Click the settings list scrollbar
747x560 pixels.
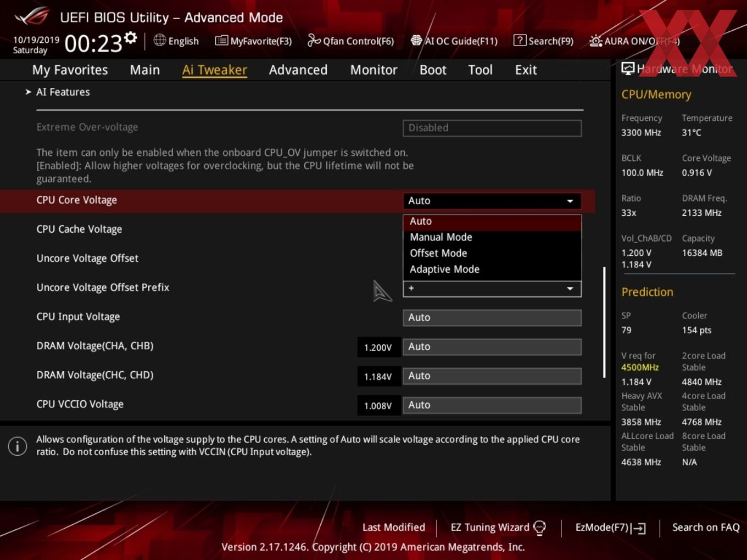[x=604, y=322]
